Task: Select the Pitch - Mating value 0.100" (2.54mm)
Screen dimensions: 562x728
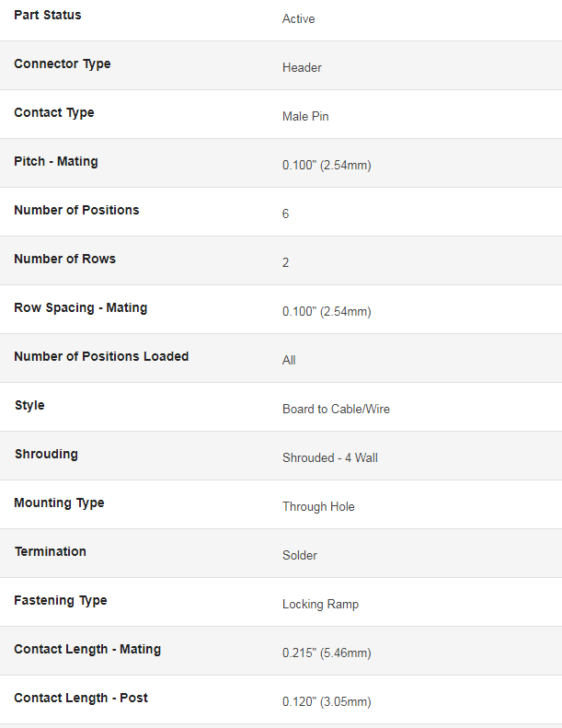Action: click(327, 166)
